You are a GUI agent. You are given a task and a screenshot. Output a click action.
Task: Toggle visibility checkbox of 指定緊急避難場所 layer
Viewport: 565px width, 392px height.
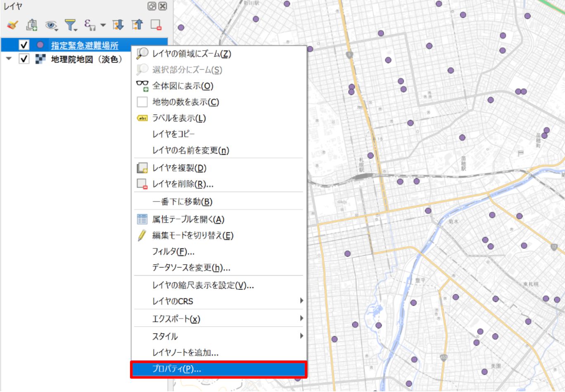pyautogui.click(x=24, y=45)
